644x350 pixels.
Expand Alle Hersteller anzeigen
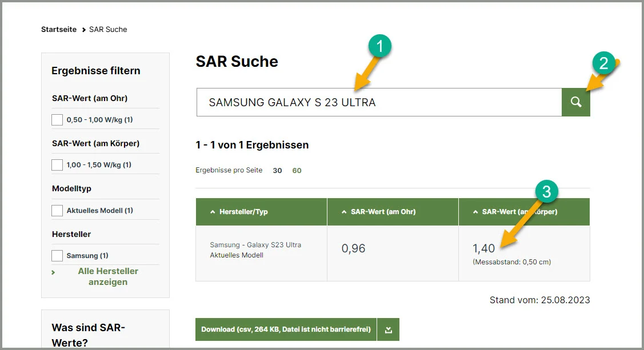click(108, 276)
